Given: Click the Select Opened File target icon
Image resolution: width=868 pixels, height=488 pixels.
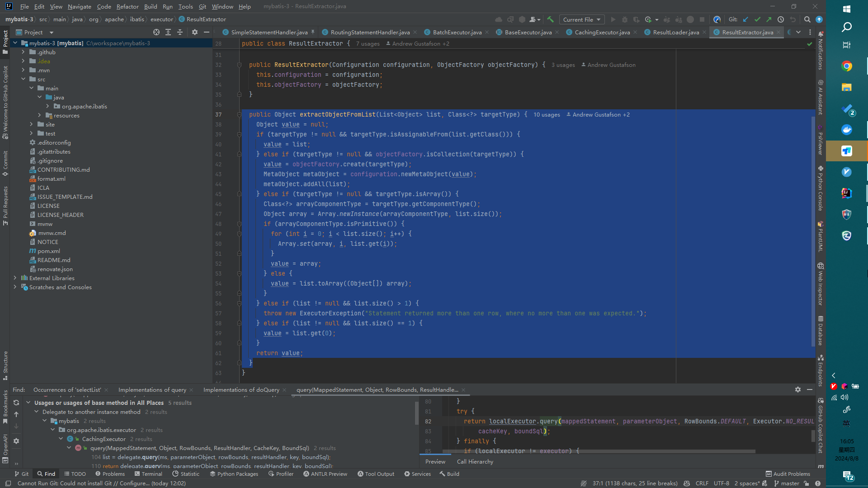Looking at the screenshot, I should [x=156, y=32].
